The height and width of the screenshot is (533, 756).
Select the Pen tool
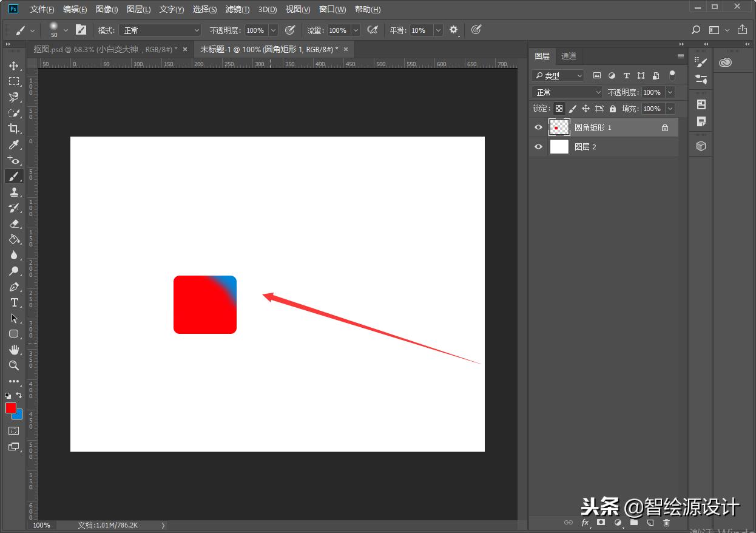pyautogui.click(x=13, y=287)
